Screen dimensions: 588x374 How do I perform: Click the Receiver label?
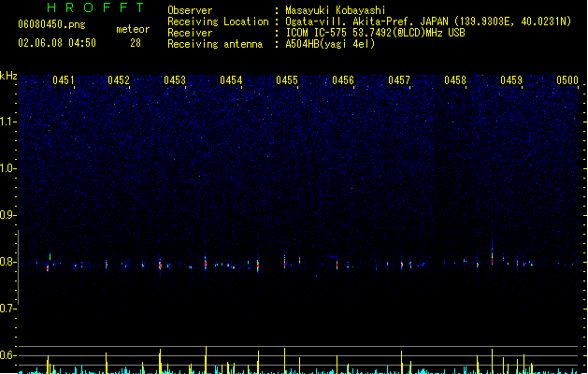[190, 33]
